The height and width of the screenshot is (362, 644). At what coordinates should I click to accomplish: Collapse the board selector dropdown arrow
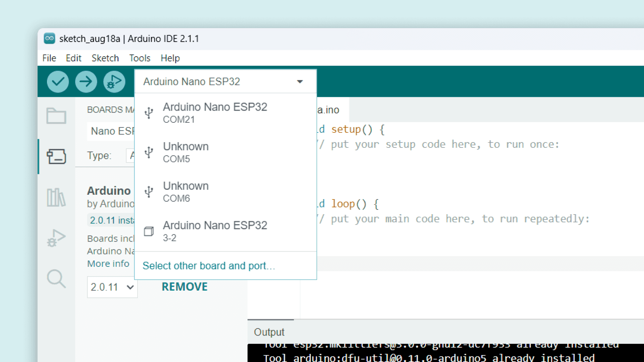tap(300, 81)
